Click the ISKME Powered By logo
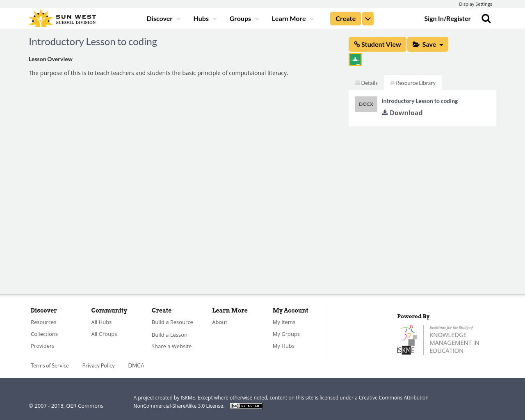 tap(438, 339)
